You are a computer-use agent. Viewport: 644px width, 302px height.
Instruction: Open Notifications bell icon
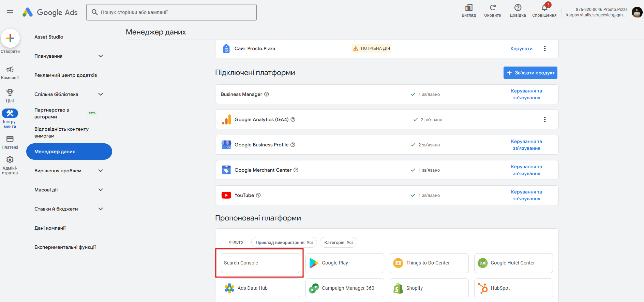544,8
